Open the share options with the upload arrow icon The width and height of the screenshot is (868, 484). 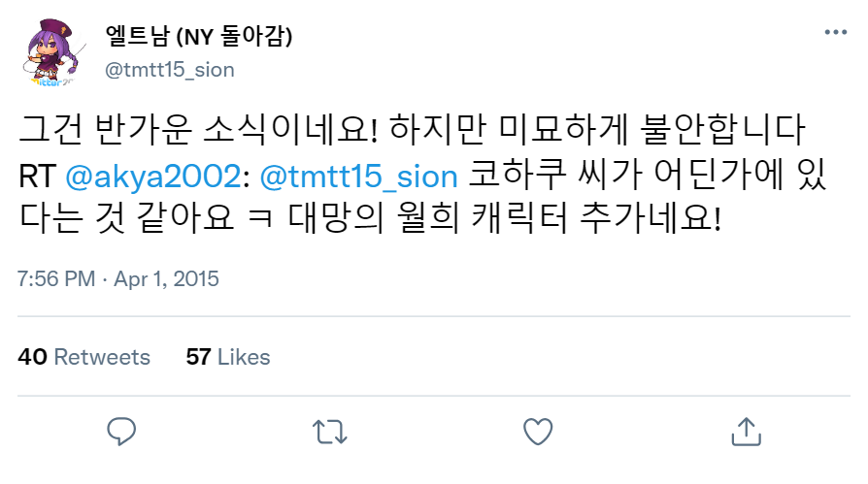tap(747, 432)
